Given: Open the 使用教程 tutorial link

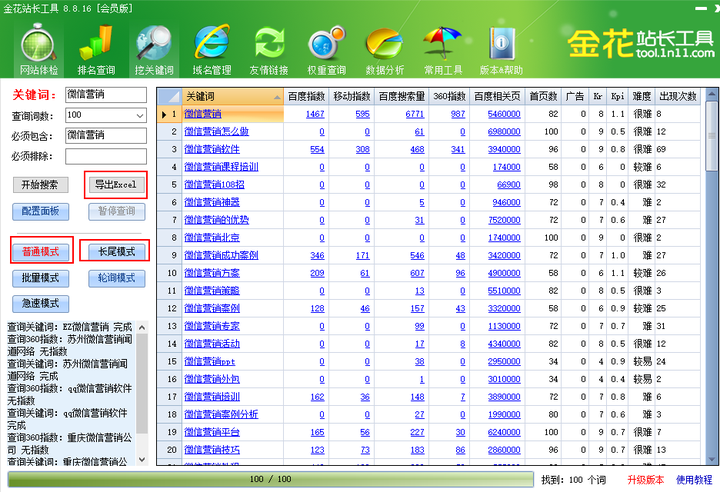Looking at the screenshot, I should click(694, 480).
